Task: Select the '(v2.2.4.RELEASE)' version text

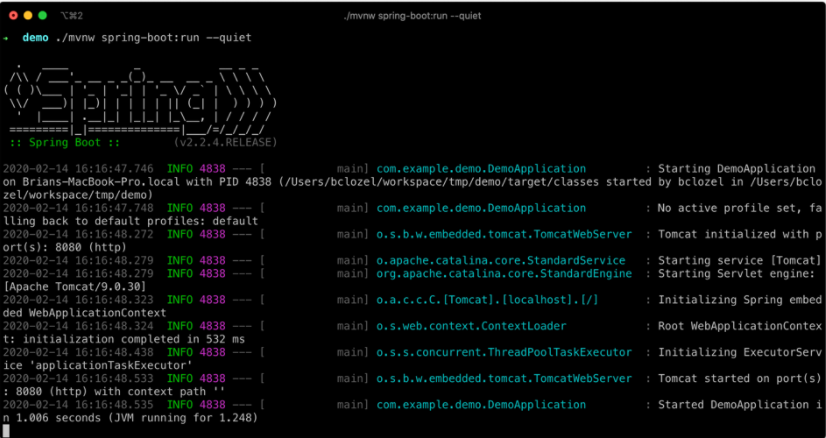Action: [x=225, y=143]
